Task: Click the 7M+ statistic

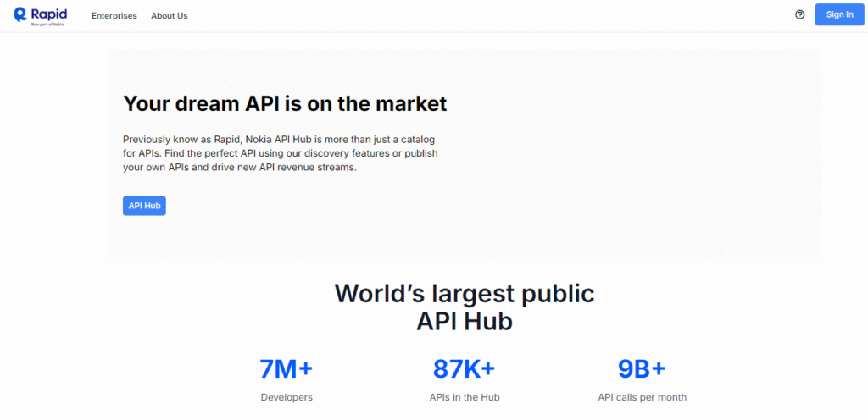Action: click(x=287, y=368)
